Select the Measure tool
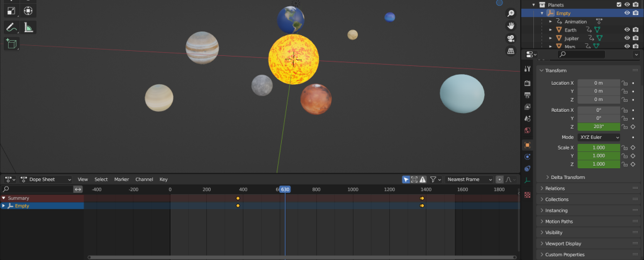This screenshot has height=260, width=644. (x=29, y=27)
